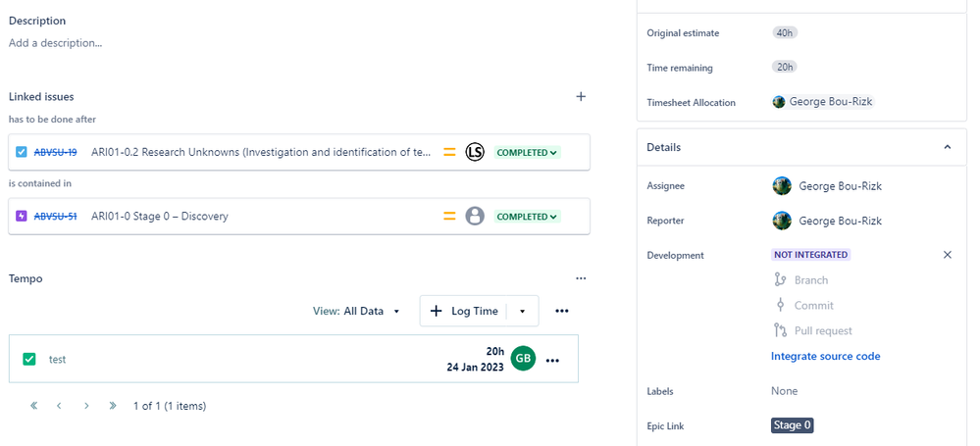The image size is (980, 446).
Task: Click the Original estimate 40h value
Action: (x=785, y=32)
